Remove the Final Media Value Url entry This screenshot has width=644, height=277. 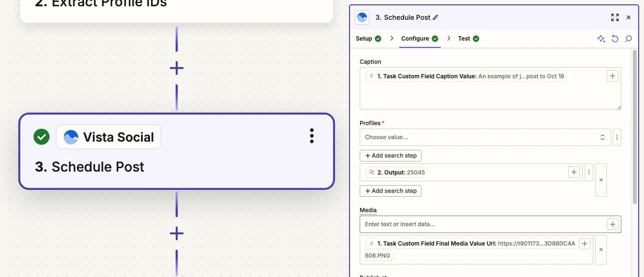coord(601,249)
